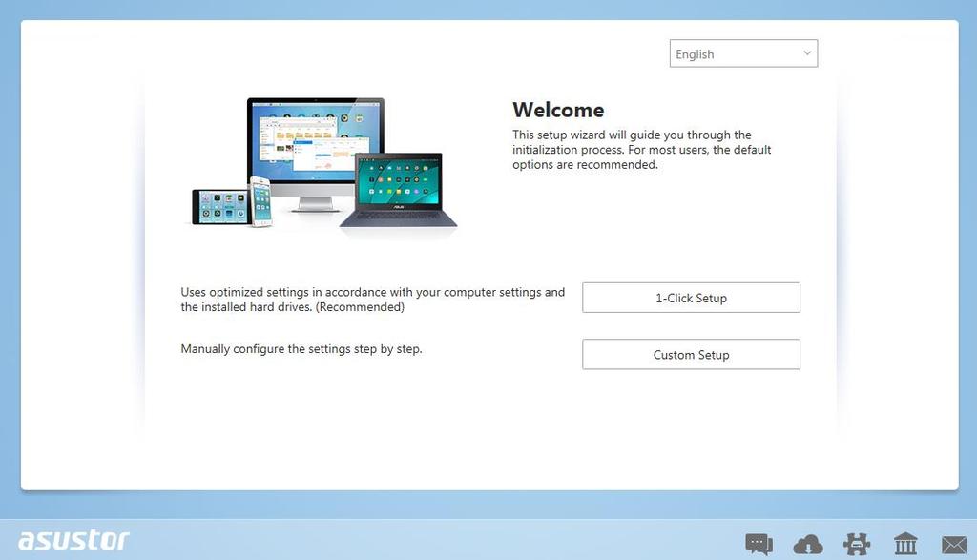Choose the Custom Setup button

pos(691,355)
